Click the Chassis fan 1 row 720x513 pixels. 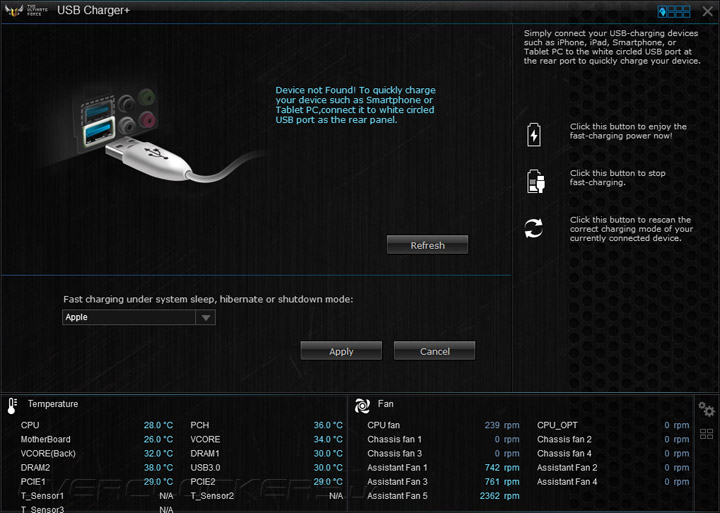click(x=443, y=440)
